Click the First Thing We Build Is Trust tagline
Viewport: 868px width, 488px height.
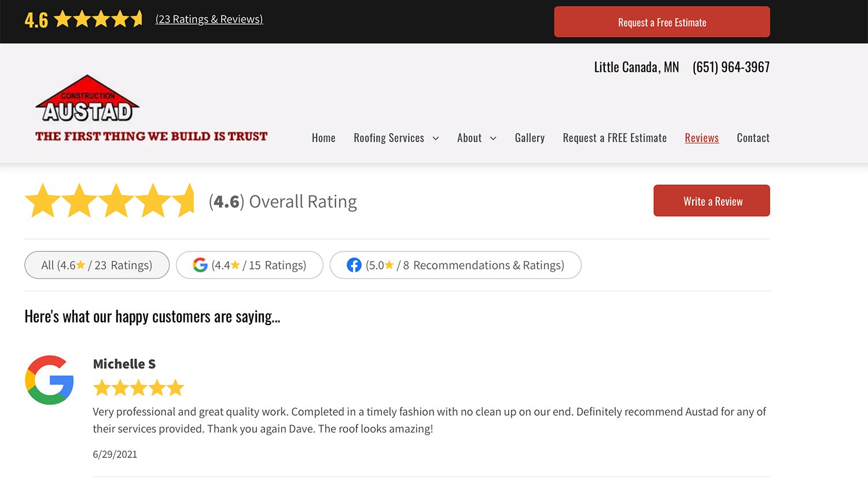click(x=151, y=136)
